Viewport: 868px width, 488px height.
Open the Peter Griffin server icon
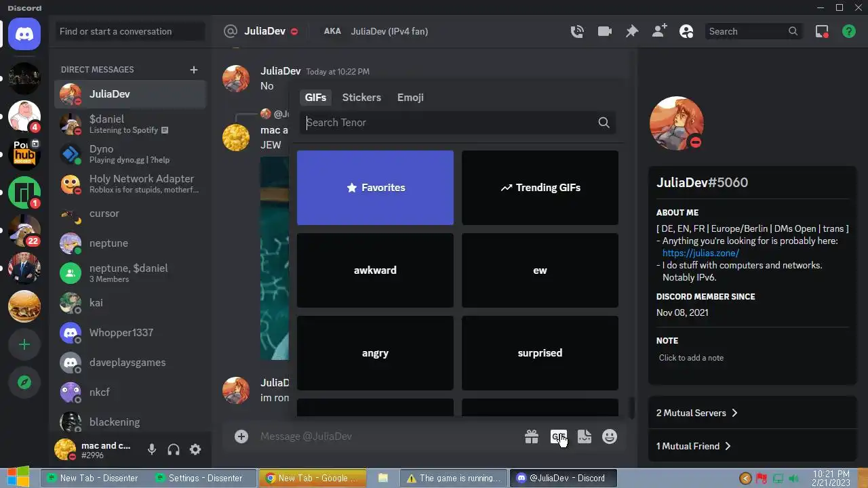pos(24,117)
